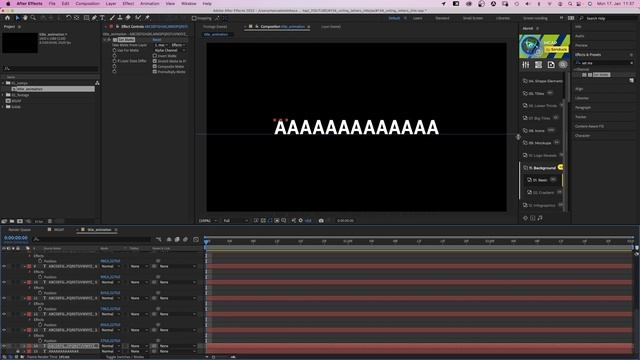This screenshot has height=360, width=640.
Task: Select the Default workspace tab
Action: tap(394, 18)
